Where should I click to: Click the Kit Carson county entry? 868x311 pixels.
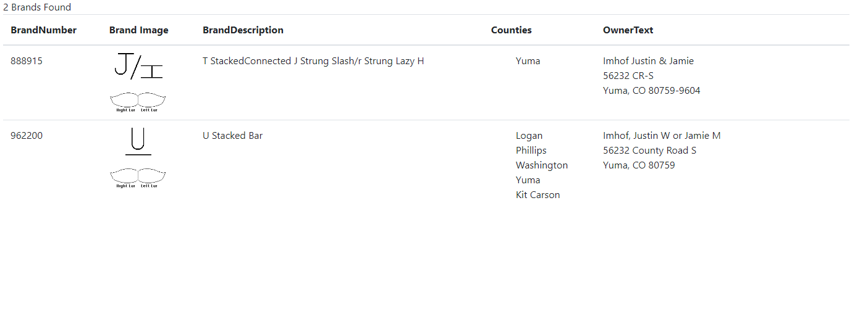click(x=538, y=195)
